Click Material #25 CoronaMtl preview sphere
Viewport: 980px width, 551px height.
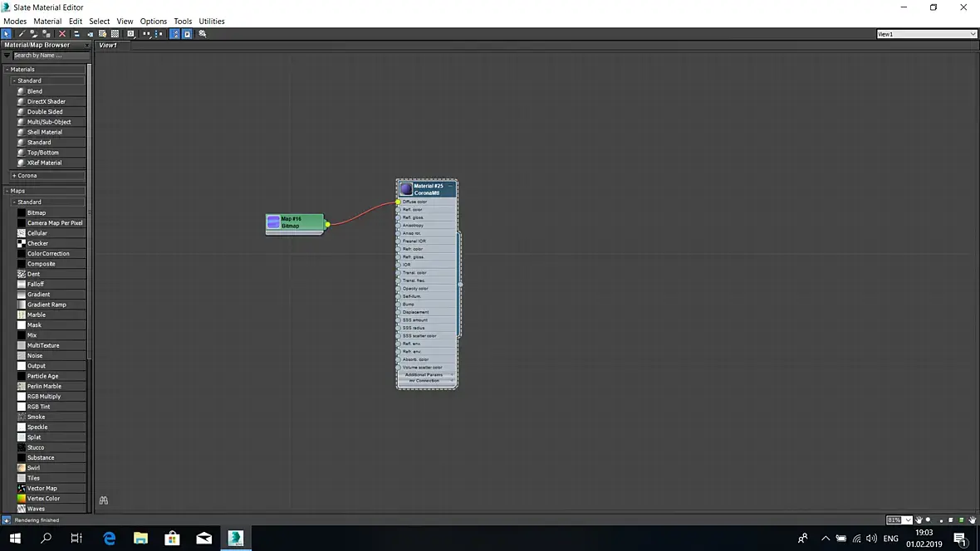(x=406, y=188)
